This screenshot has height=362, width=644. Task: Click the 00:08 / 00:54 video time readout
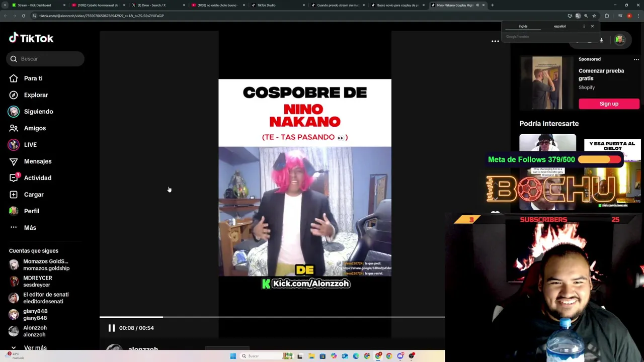tap(136, 328)
